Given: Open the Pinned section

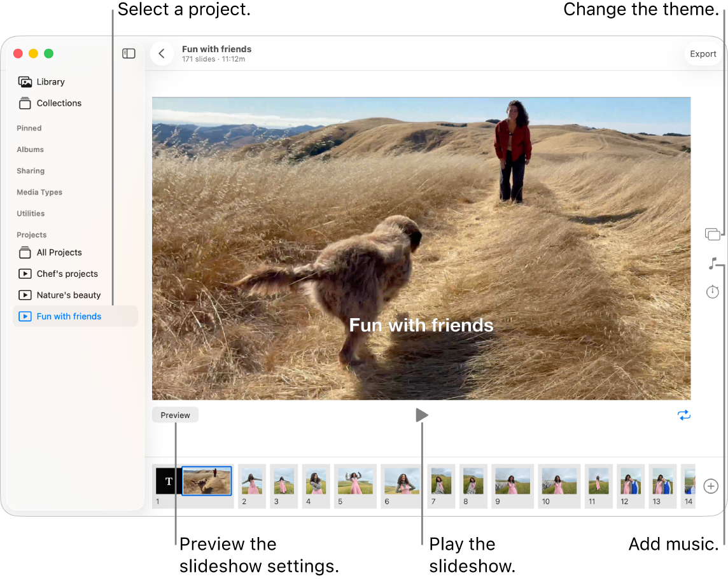Looking at the screenshot, I should [x=29, y=128].
